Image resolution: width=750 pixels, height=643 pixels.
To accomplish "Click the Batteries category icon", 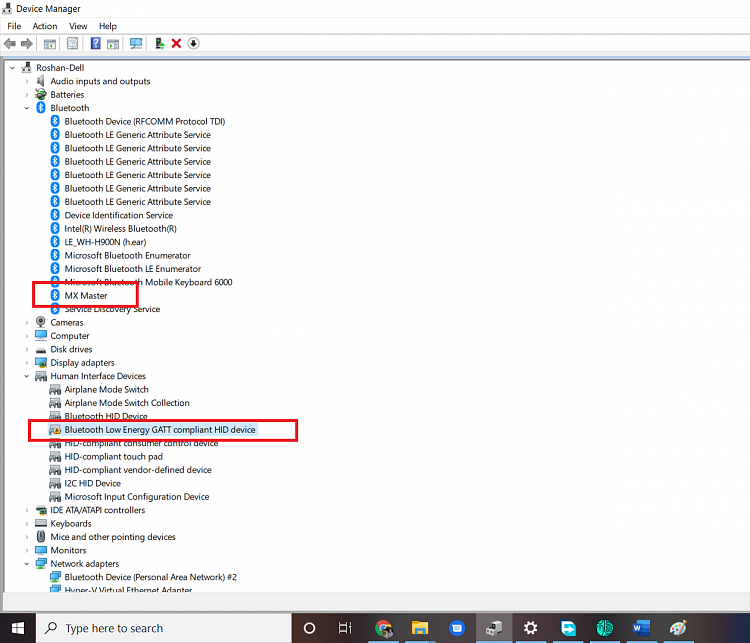I will coord(41,94).
